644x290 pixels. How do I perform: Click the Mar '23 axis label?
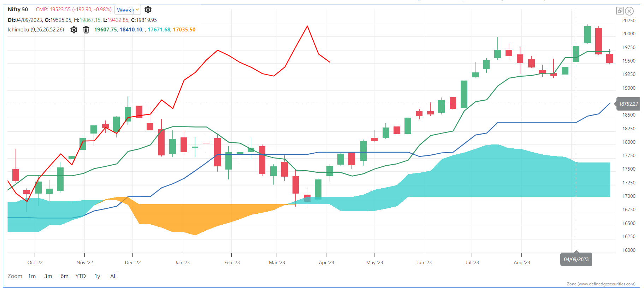click(x=277, y=262)
